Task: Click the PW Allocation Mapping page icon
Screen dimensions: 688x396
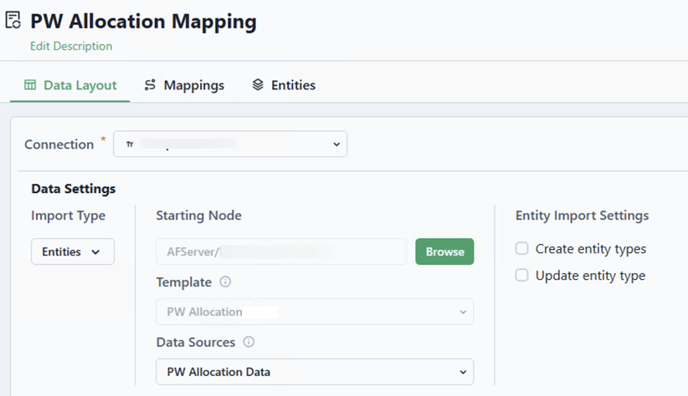Action: pyautogui.click(x=13, y=20)
